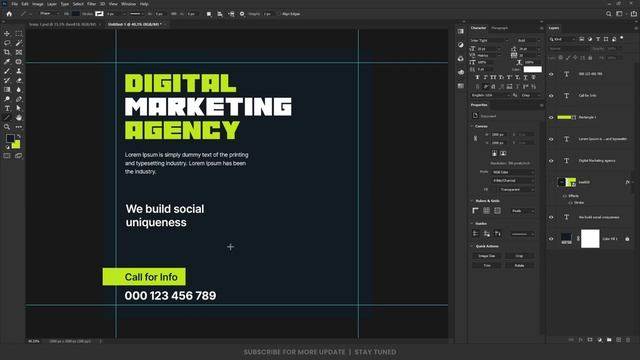
Task: Select the Path Selection tool
Action: 19,109
